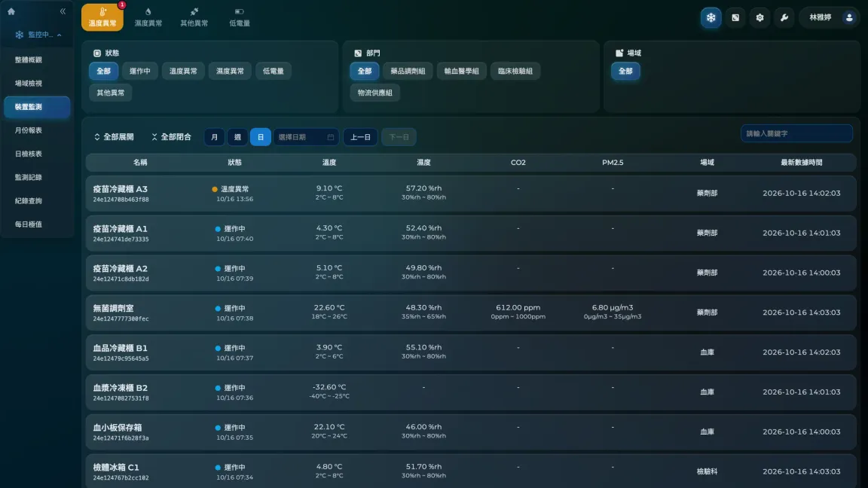
Task: Click the settings gear icon
Action: coord(759,18)
